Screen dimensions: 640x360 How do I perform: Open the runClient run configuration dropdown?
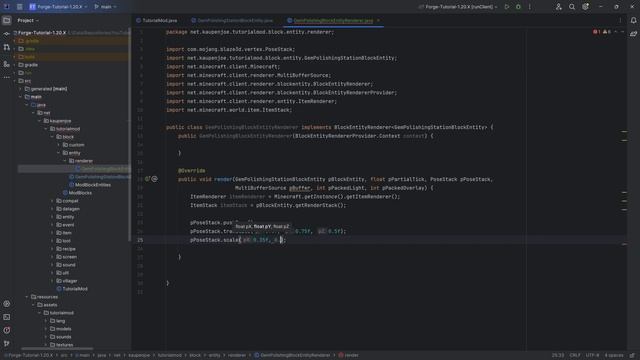click(x=459, y=7)
